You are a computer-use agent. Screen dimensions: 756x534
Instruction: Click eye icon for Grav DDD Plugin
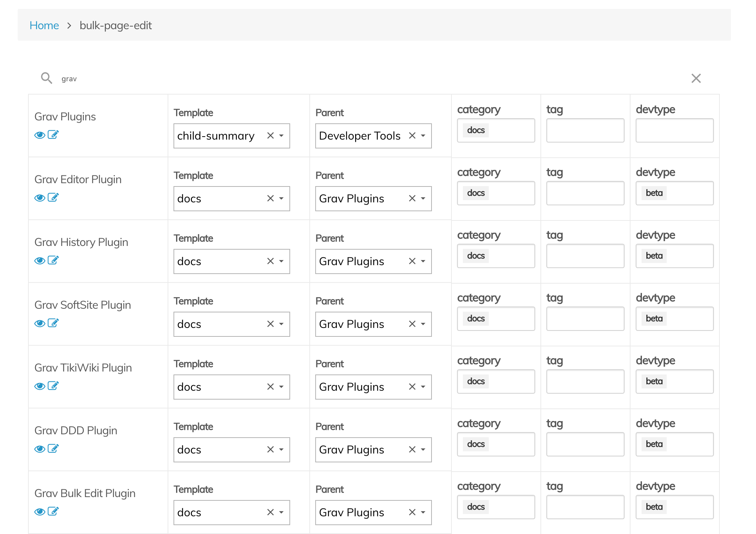39,449
